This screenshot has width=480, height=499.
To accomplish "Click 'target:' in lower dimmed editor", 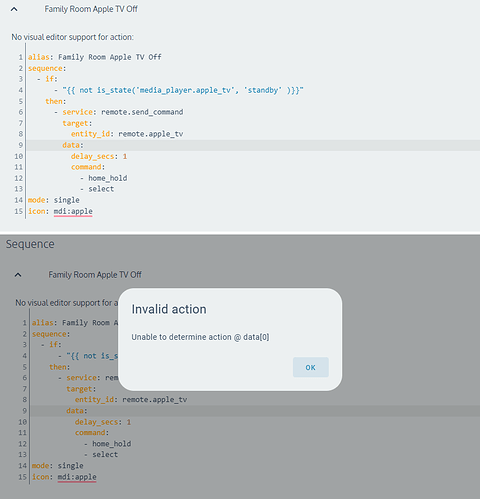I will pyautogui.click(x=81, y=389).
